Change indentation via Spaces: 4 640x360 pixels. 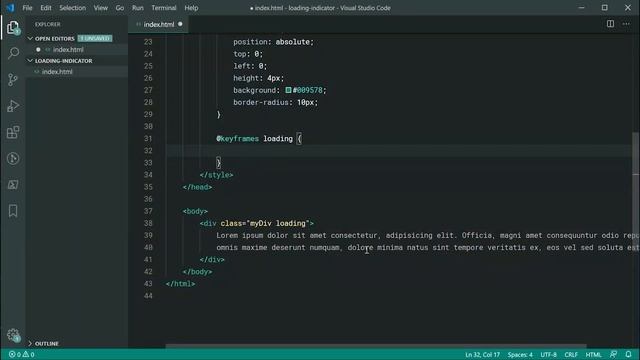pos(520,354)
